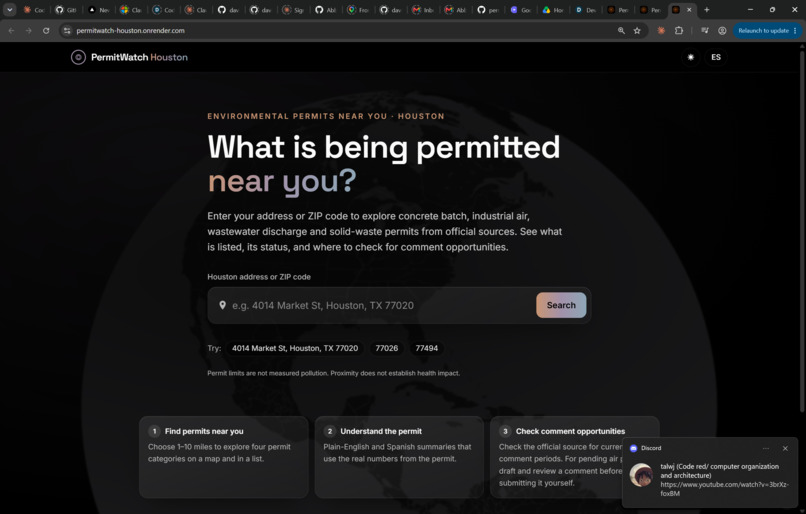The image size is (806, 514).
Task: Click talwj avatar in Discord notification
Action: pyautogui.click(x=642, y=475)
